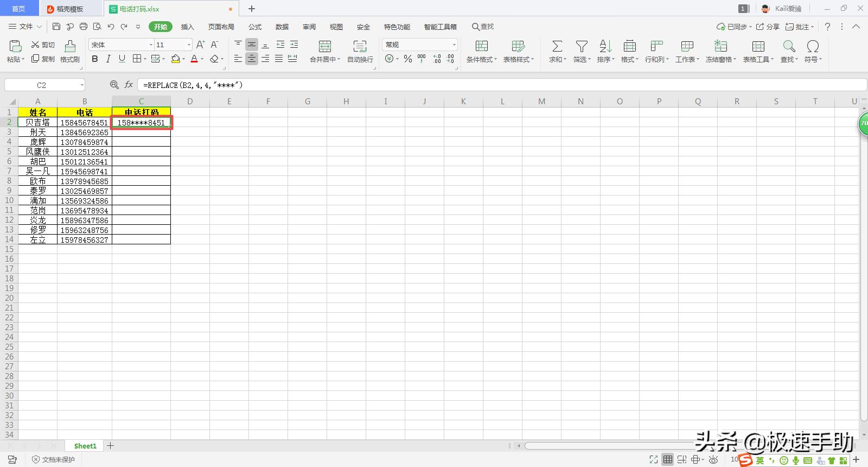The height and width of the screenshot is (467, 868).
Task: Open the freeze panes tool
Action: tap(720, 47)
